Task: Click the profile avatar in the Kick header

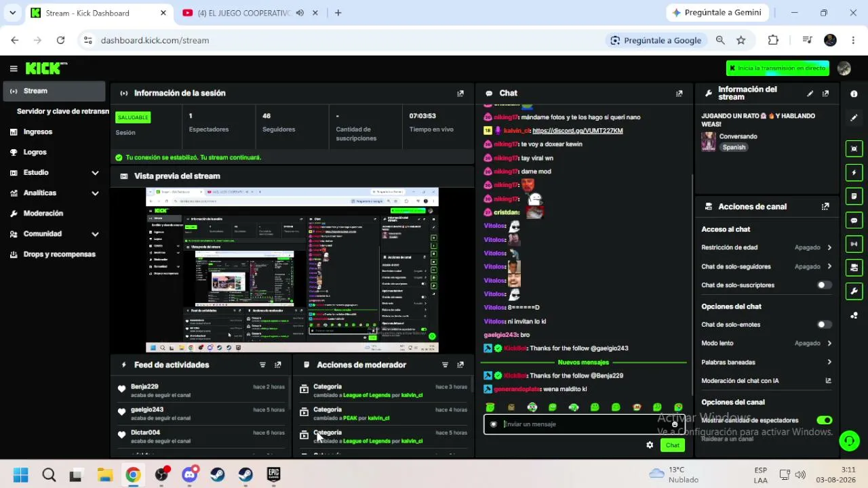Action: (844, 68)
